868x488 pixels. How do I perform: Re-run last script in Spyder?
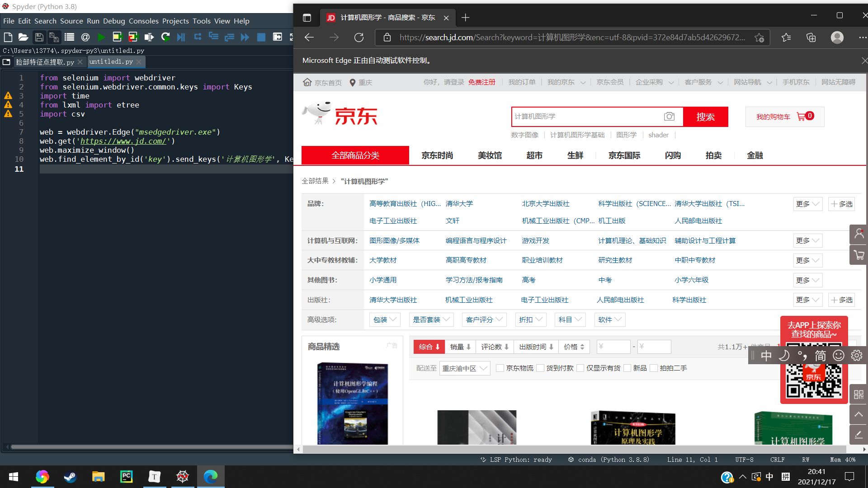[165, 37]
